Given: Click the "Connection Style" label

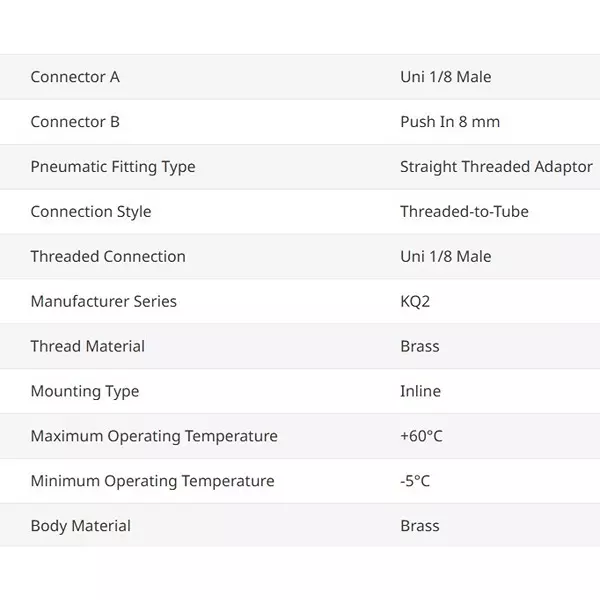Looking at the screenshot, I should click(x=91, y=212).
